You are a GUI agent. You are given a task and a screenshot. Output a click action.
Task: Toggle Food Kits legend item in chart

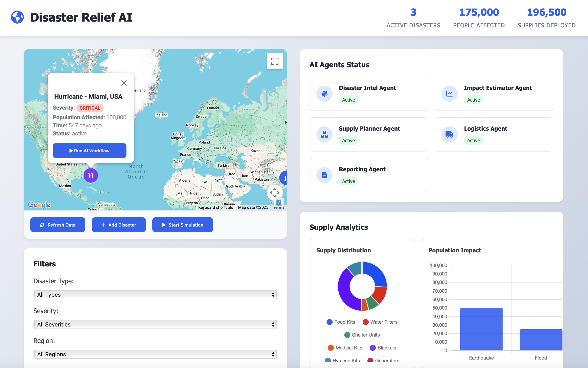pos(341,322)
